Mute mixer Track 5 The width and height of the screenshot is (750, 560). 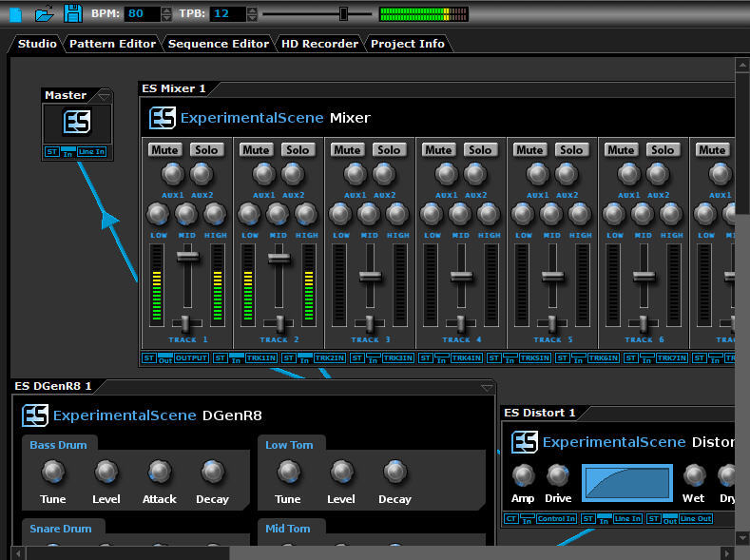pos(530,149)
